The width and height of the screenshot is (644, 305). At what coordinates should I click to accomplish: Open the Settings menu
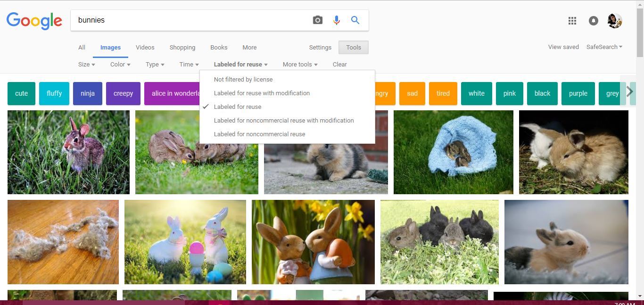point(320,48)
